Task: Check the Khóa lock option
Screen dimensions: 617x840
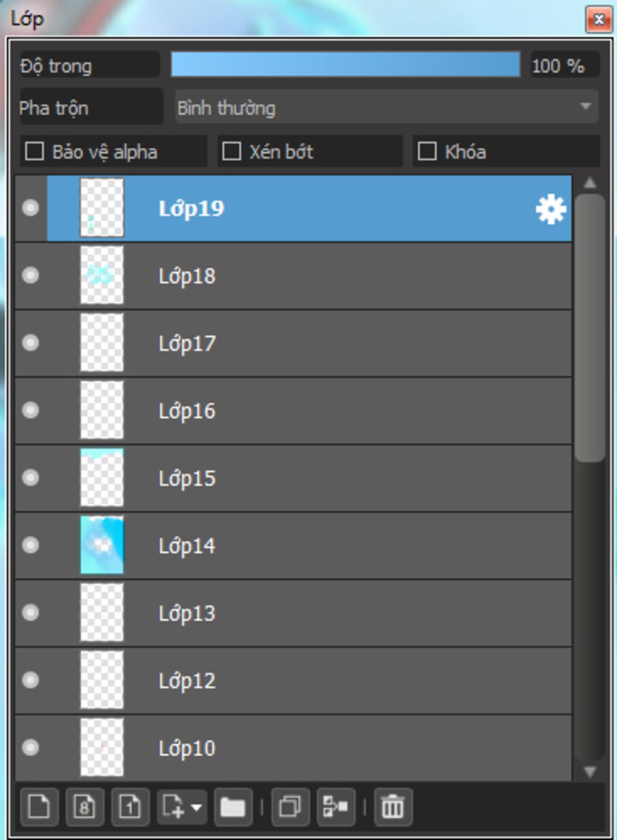Action: click(x=427, y=151)
